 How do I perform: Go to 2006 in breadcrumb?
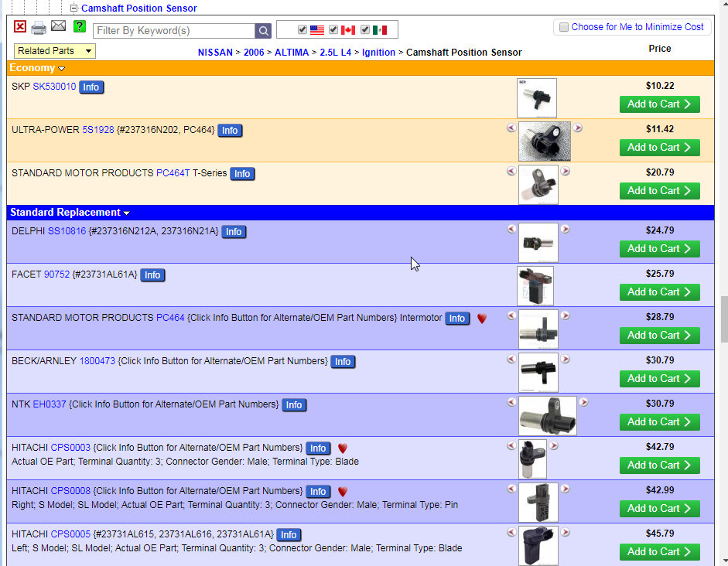coord(254,53)
